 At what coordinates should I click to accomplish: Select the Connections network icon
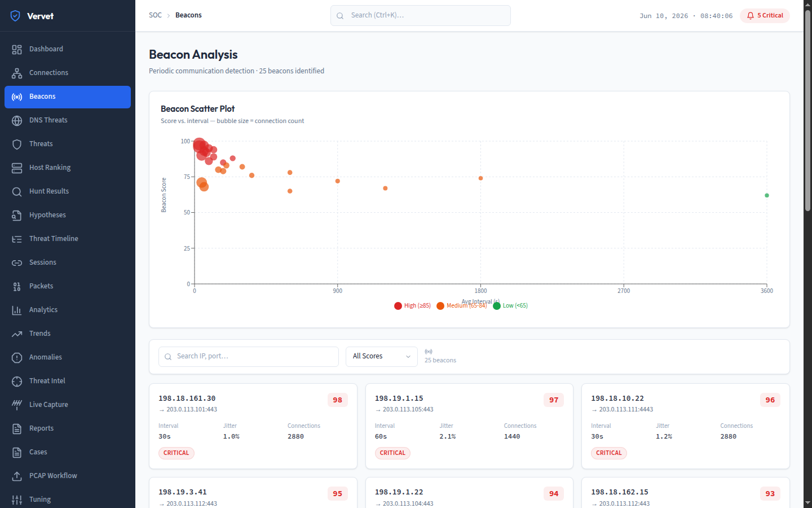pyautogui.click(x=17, y=73)
